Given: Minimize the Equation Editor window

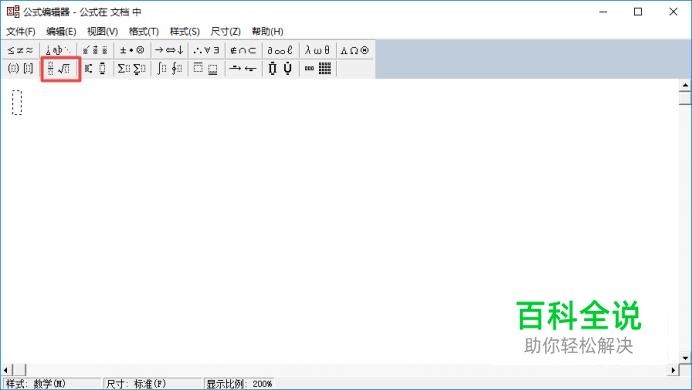Looking at the screenshot, I should coord(603,12).
